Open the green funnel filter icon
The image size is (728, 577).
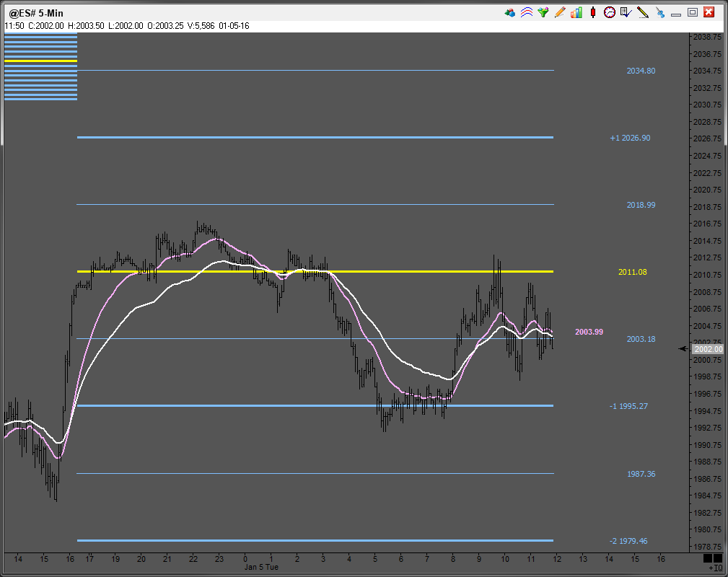coord(543,12)
